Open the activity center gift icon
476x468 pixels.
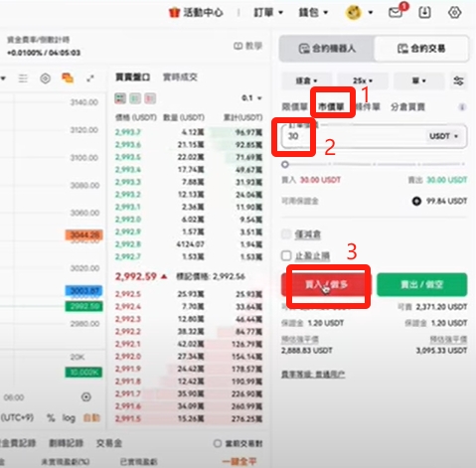174,13
